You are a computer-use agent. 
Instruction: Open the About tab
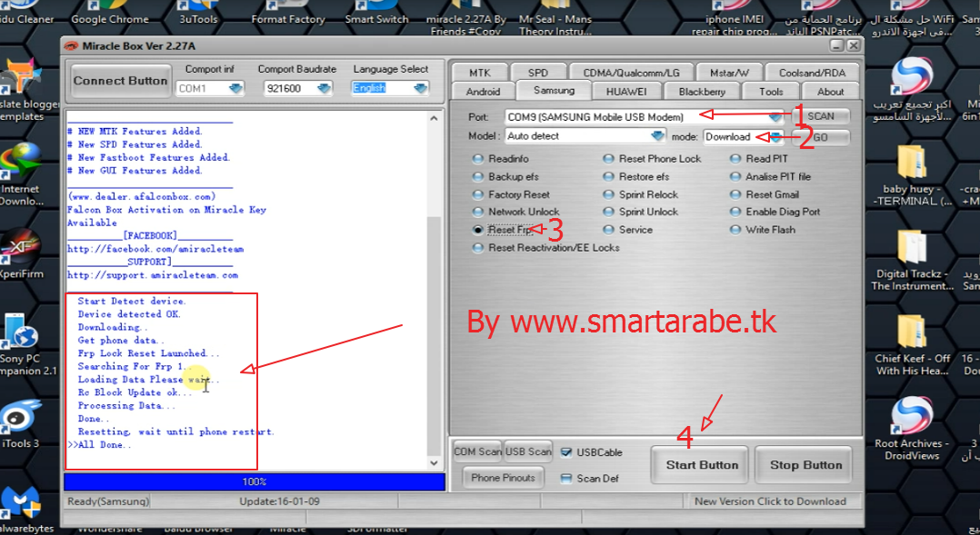(830, 91)
